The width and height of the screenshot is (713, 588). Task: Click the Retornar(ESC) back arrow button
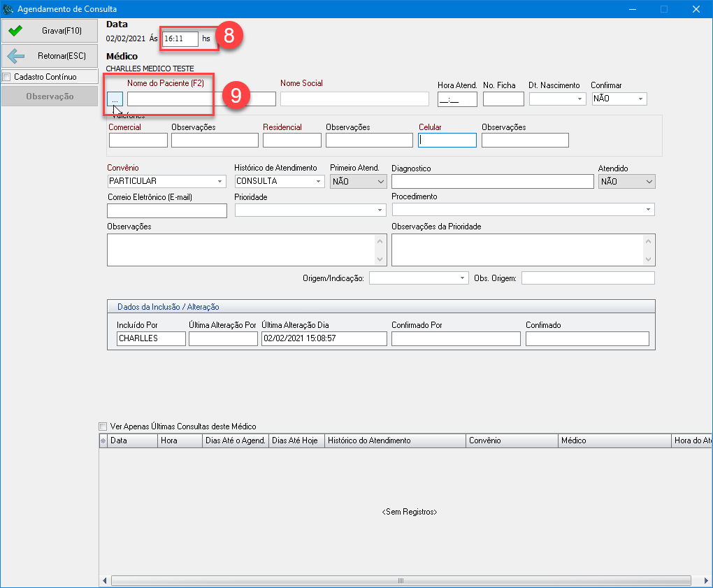pyautogui.click(x=49, y=56)
